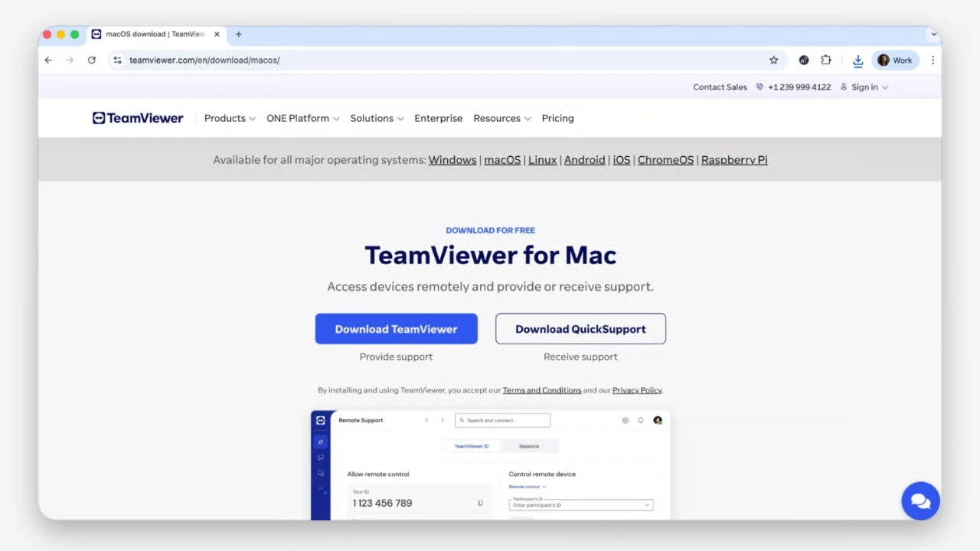Click the Download TeamViewer button
980x551 pixels.
(396, 328)
